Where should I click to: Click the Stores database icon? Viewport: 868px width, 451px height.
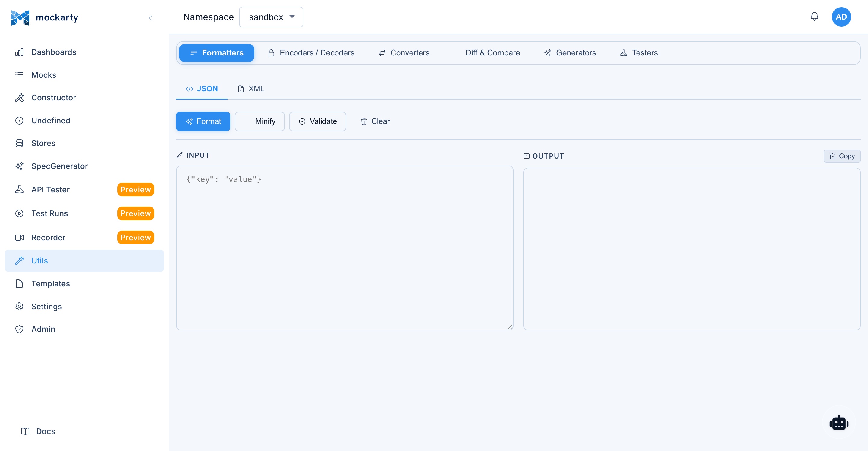[19, 143]
